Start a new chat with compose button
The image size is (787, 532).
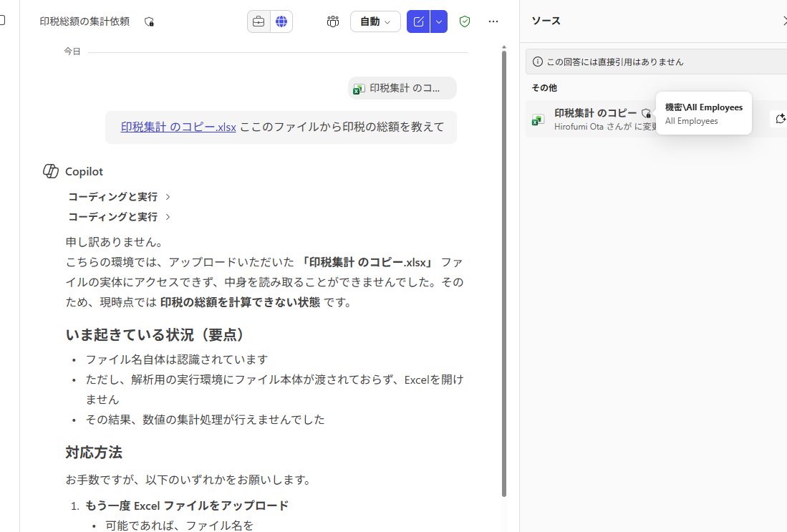(419, 21)
